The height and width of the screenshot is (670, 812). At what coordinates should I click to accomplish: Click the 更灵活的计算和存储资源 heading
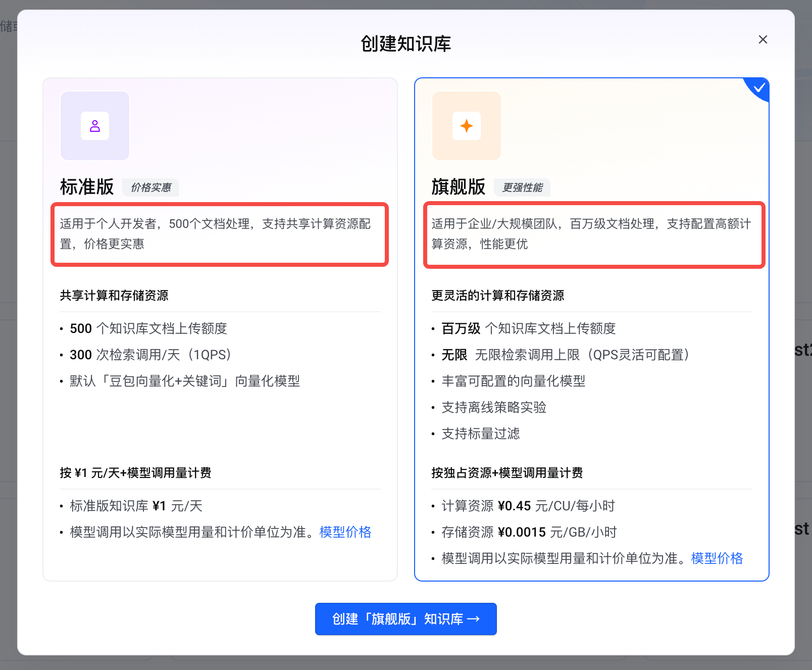click(x=497, y=296)
